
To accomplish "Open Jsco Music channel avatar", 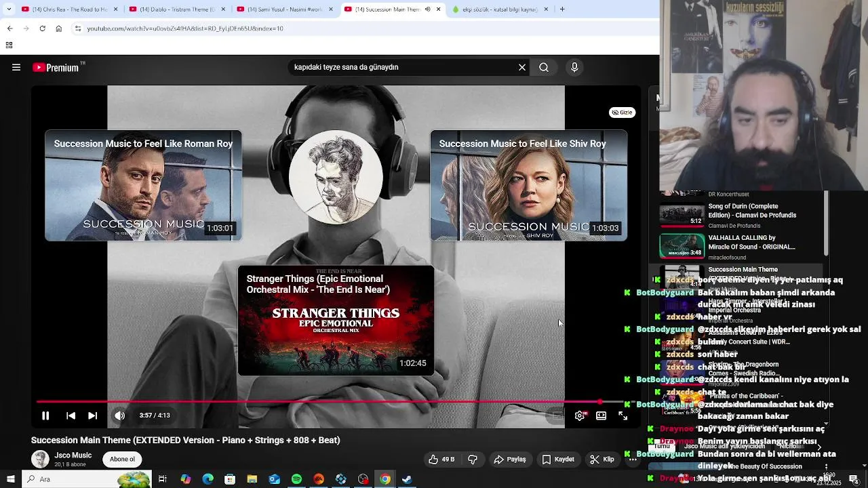I will pos(41,460).
